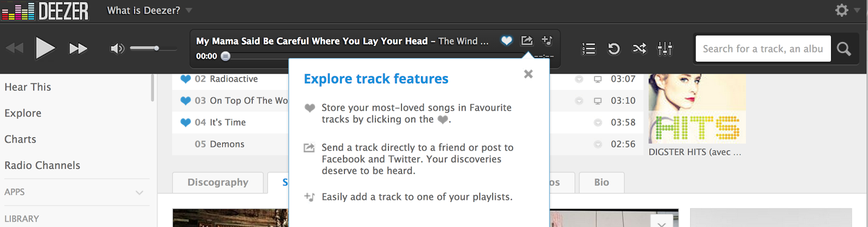Open the settings gear dropdown
This screenshot has height=227, width=868.
847,10
